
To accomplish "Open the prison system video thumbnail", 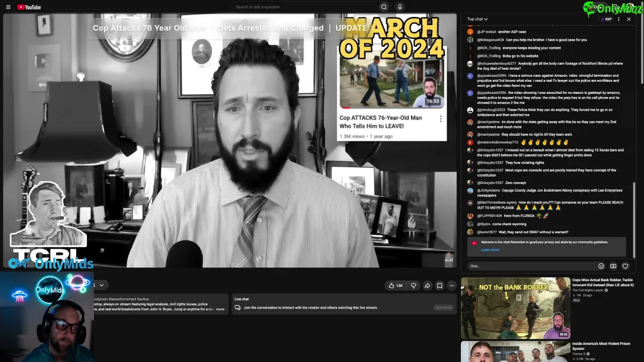I will [516, 352].
